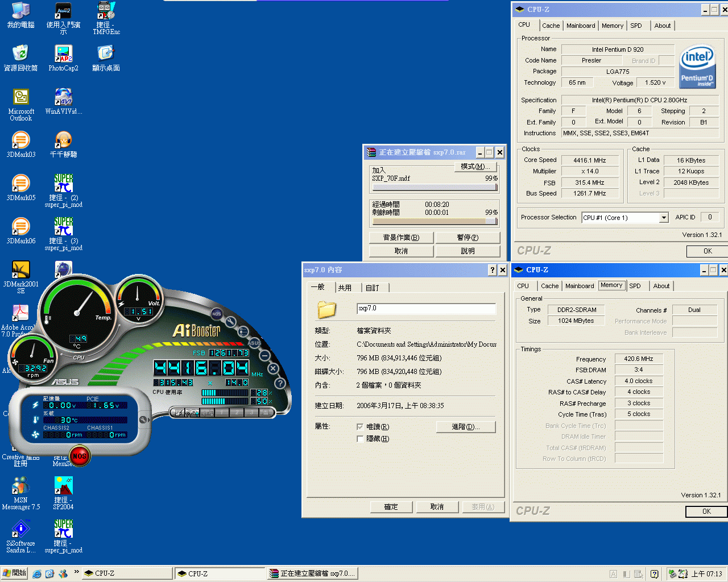Screen dimensions: 728x582
Task: Switch to Mainboard tab in upper CPU-Z window
Action: (581, 26)
